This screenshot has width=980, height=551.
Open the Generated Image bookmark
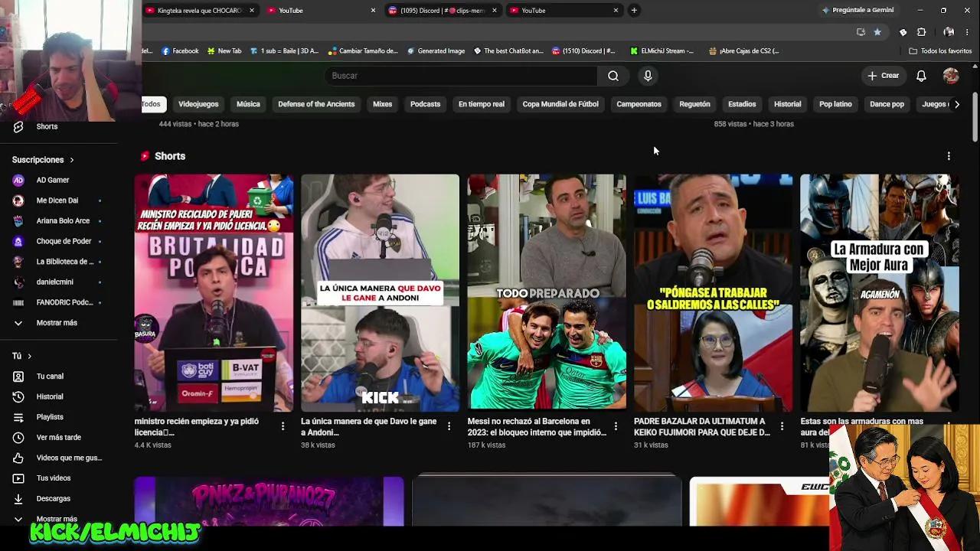tap(436, 51)
